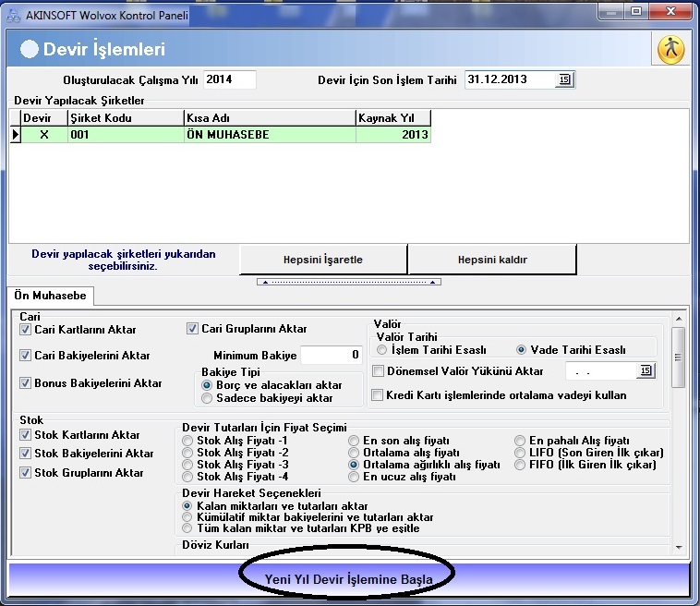This screenshot has height=606, width=700.
Task: Click the Kısa Adı column header
Action: [270, 118]
